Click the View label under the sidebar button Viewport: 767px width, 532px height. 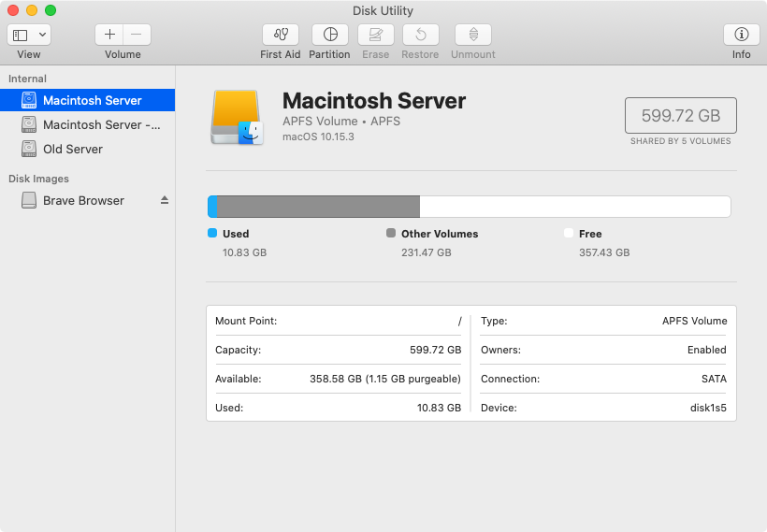click(x=29, y=54)
